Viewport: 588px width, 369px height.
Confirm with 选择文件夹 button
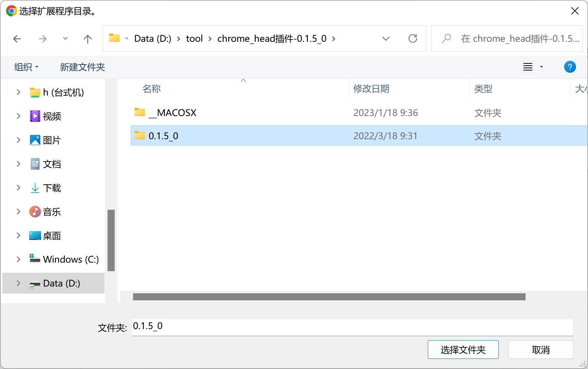point(463,350)
